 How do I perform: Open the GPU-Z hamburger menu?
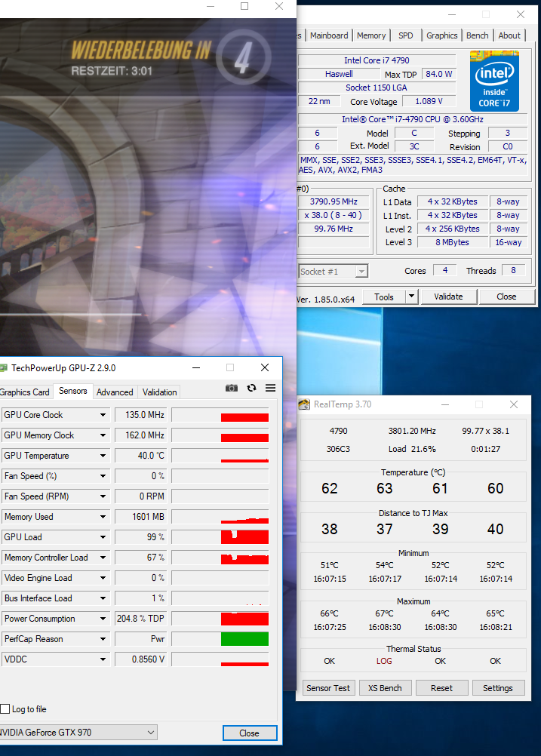coord(270,388)
